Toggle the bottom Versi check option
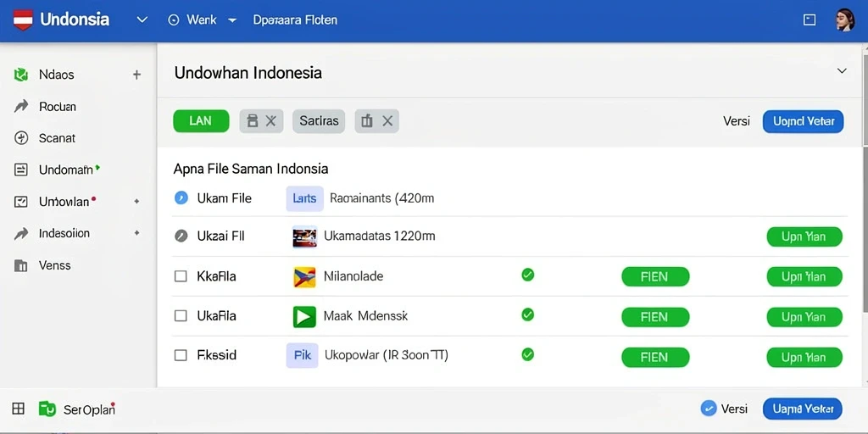Viewport: 868px width, 434px height. (x=708, y=409)
